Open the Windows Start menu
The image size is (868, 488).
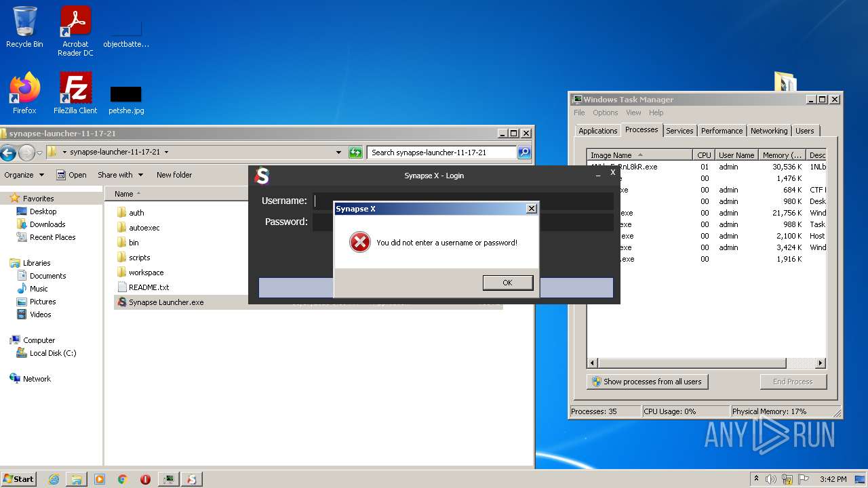pos(18,479)
